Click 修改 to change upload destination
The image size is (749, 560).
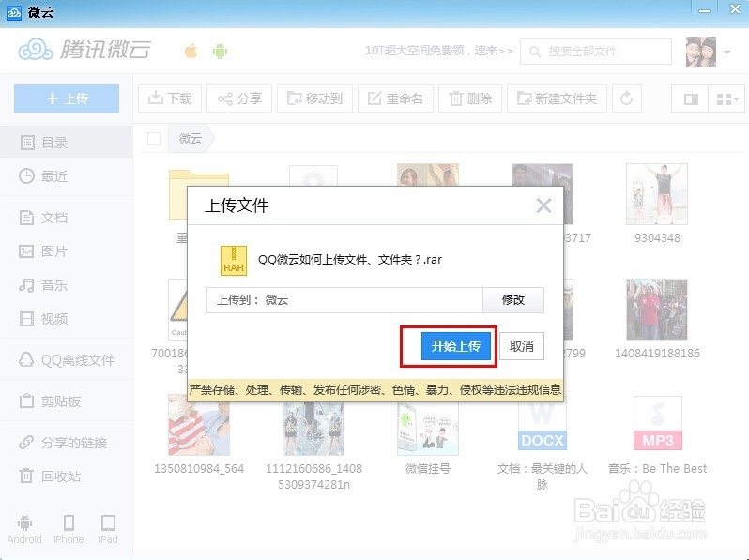tap(513, 300)
